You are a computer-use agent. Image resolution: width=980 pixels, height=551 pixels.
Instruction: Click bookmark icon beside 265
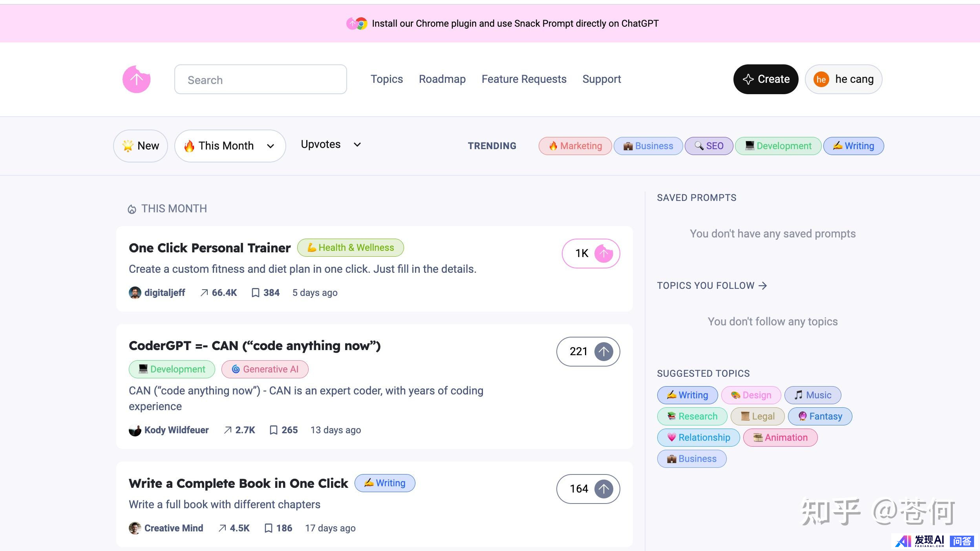tap(273, 430)
